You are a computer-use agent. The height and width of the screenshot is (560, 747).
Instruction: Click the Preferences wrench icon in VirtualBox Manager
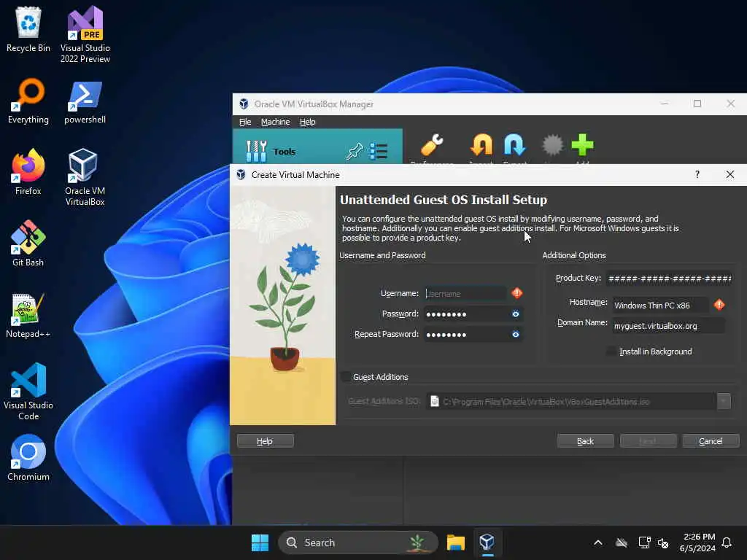(x=432, y=145)
